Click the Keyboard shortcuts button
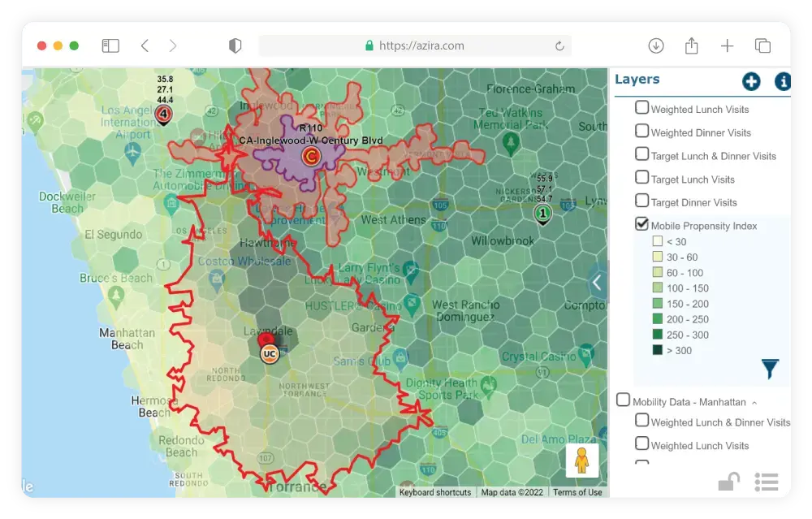The height and width of the screenshot is (519, 812). coord(435,492)
